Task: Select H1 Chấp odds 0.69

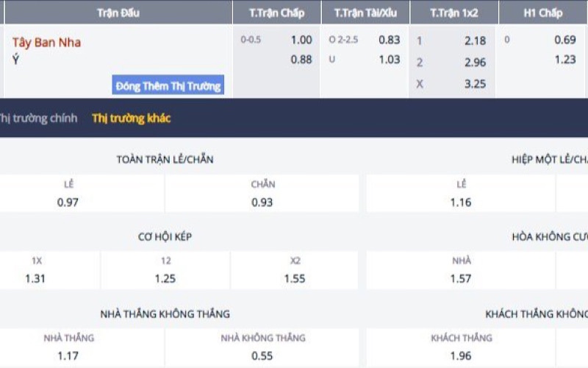Action: click(x=564, y=40)
